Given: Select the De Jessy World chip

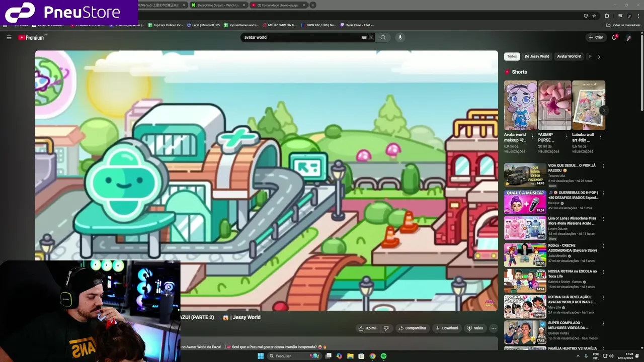Looking at the screenshot, I should point(537,56).
